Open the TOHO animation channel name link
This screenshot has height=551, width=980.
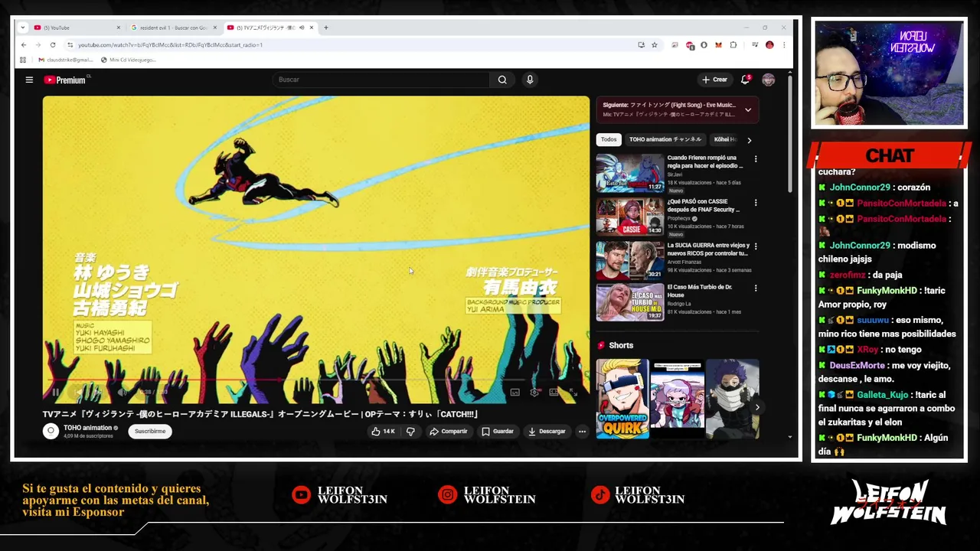point(87,428)
